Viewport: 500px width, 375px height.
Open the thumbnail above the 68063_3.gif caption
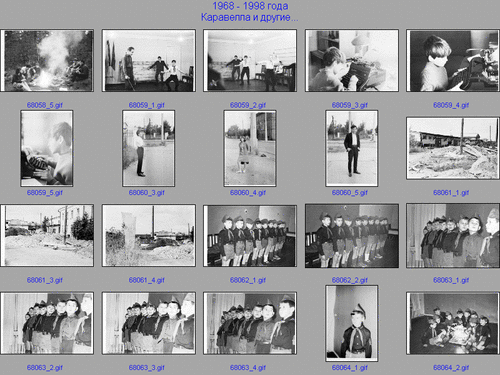click(149, 323)
